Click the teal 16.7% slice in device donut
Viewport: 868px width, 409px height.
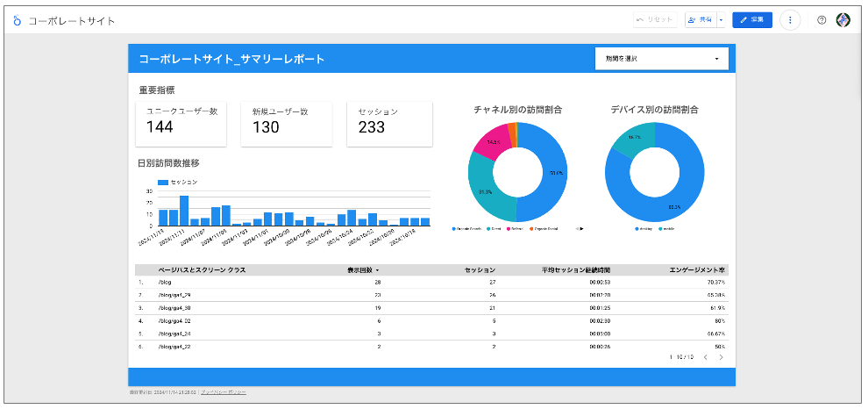click(637, 137)
